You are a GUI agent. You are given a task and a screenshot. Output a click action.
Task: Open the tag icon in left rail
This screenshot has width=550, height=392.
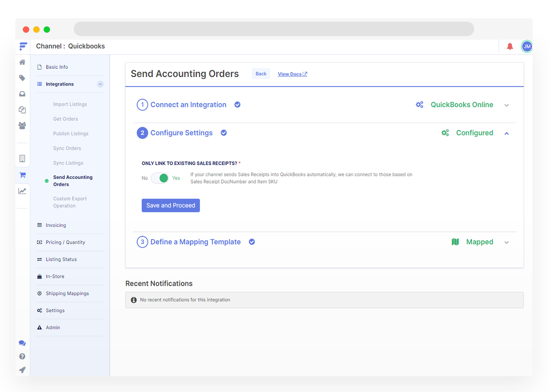(x=22, y=78)
